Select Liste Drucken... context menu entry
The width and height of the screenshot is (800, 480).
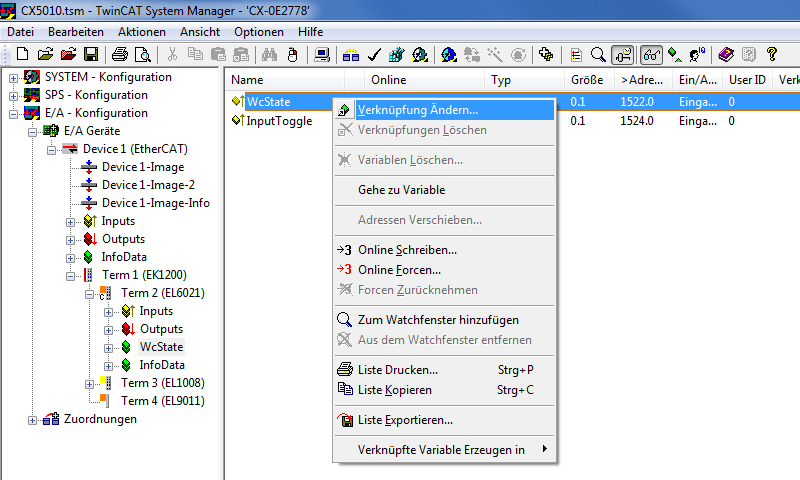[x=444, y=370]
